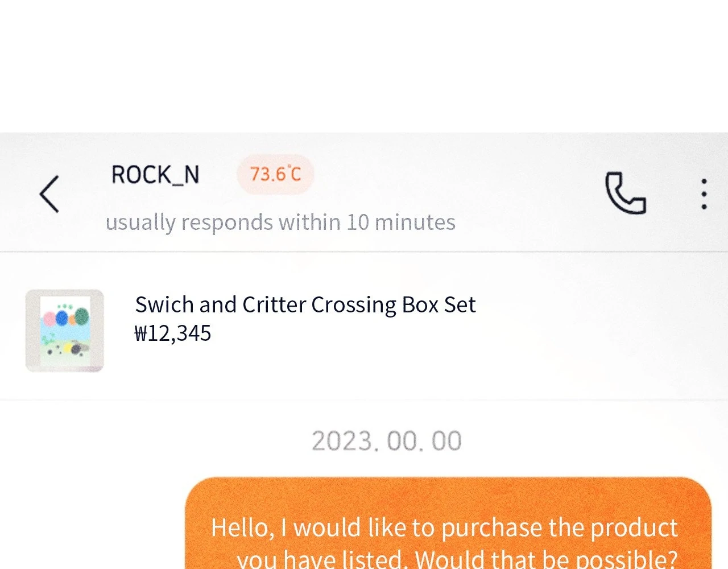Click the 2023. 00. 00 date separator
Viewport: 728px width, 569px height.
[x=387, y=441]
